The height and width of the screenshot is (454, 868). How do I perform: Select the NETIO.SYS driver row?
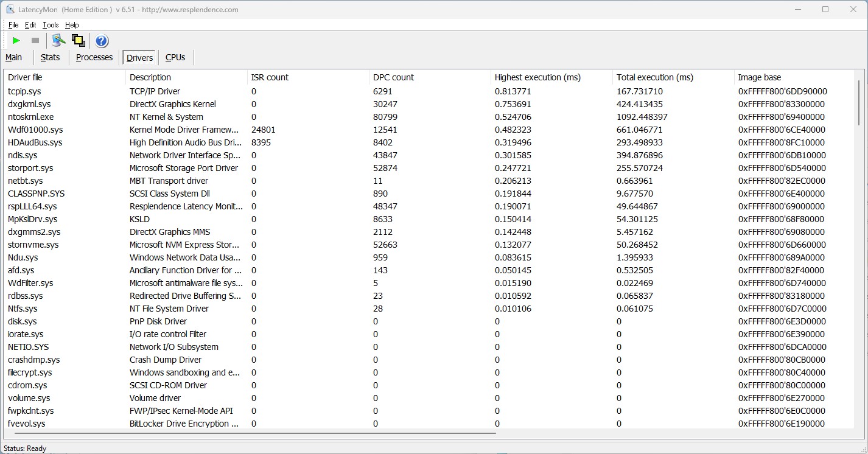click(x=429, y=347)
